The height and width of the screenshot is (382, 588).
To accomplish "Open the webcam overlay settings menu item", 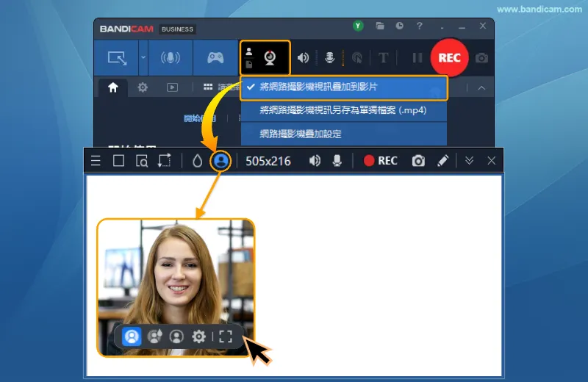I will [344, 134].
